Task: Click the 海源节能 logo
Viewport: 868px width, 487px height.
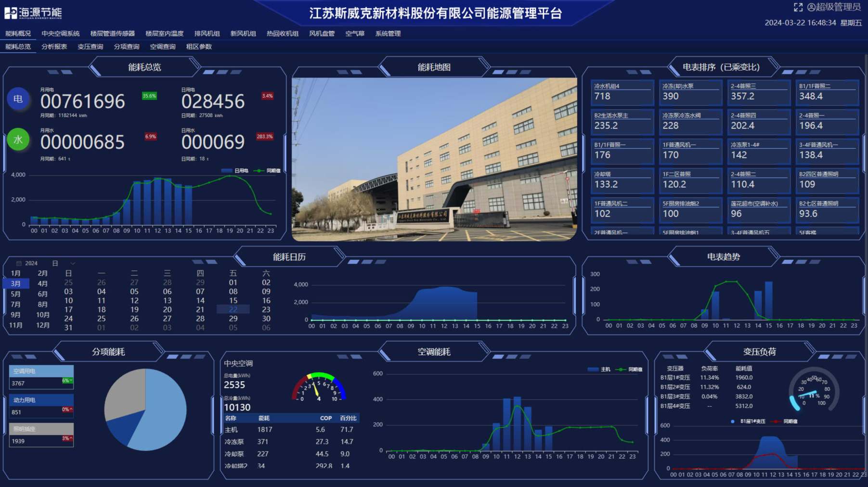Action: 33,13
